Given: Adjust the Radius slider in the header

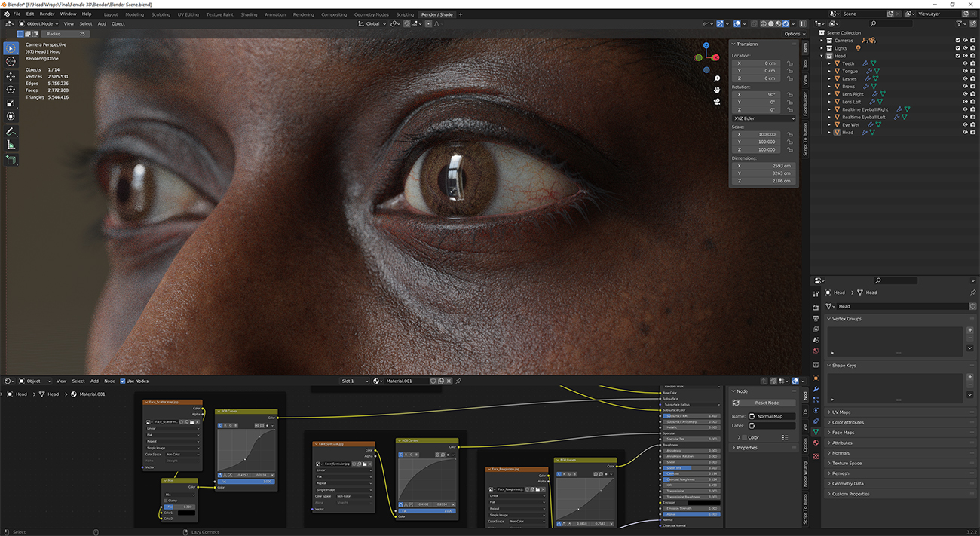Looking at the screenshot, I should (x=64, y=34).
